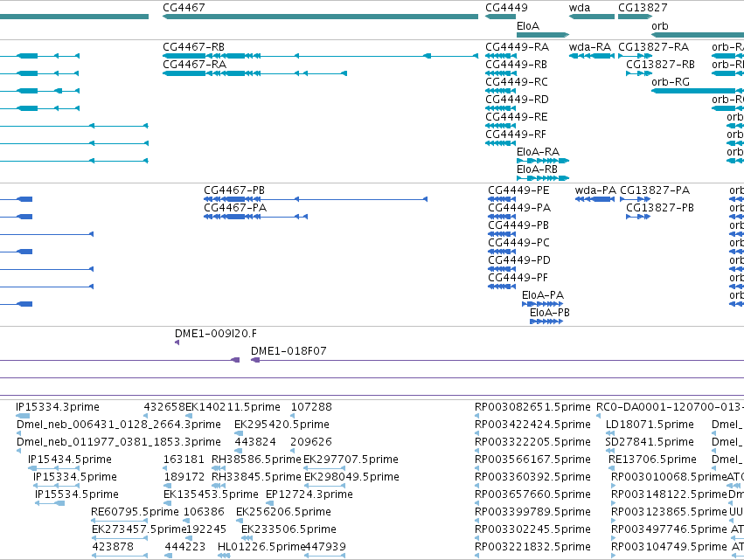Screen dimensions: 744x560
Task: Select the CG4449-PF protein label
Action: [518, 278]
